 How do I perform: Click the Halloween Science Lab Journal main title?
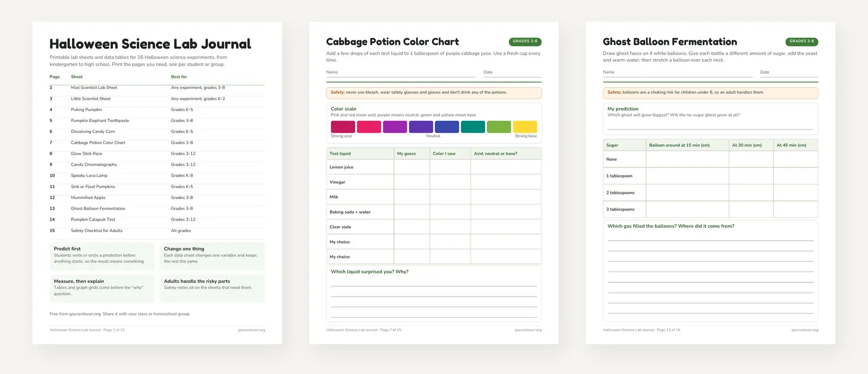(150, 44)
